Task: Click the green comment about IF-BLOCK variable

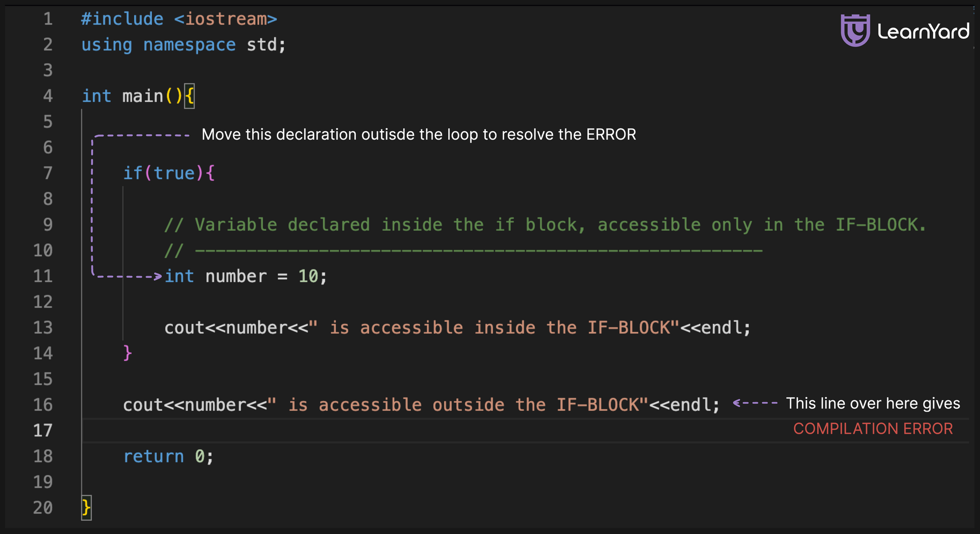Action: tap(545, 224)
